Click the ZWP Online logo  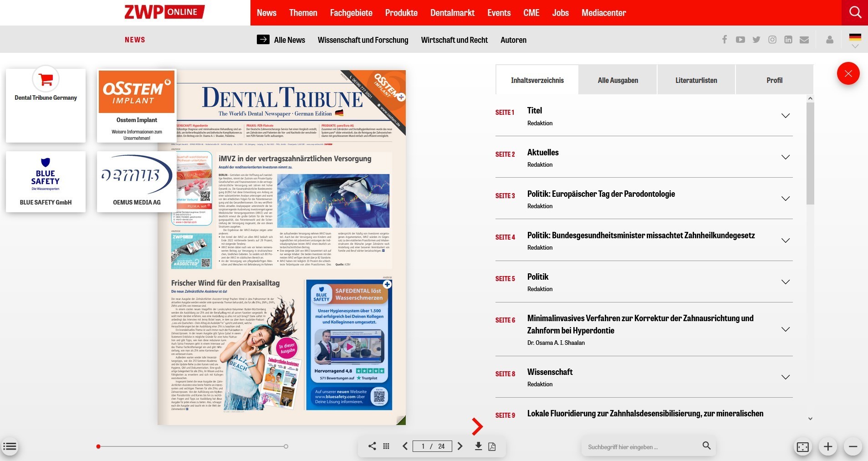click(x=164, y=12)
